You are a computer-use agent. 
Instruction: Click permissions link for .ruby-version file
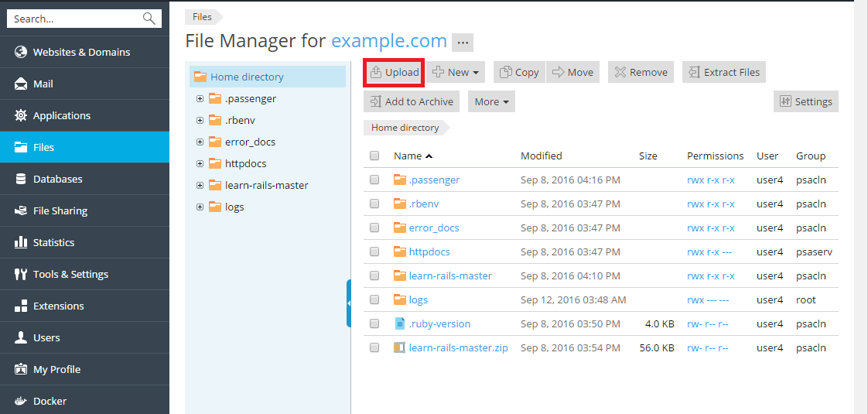(x=707, y=324)
